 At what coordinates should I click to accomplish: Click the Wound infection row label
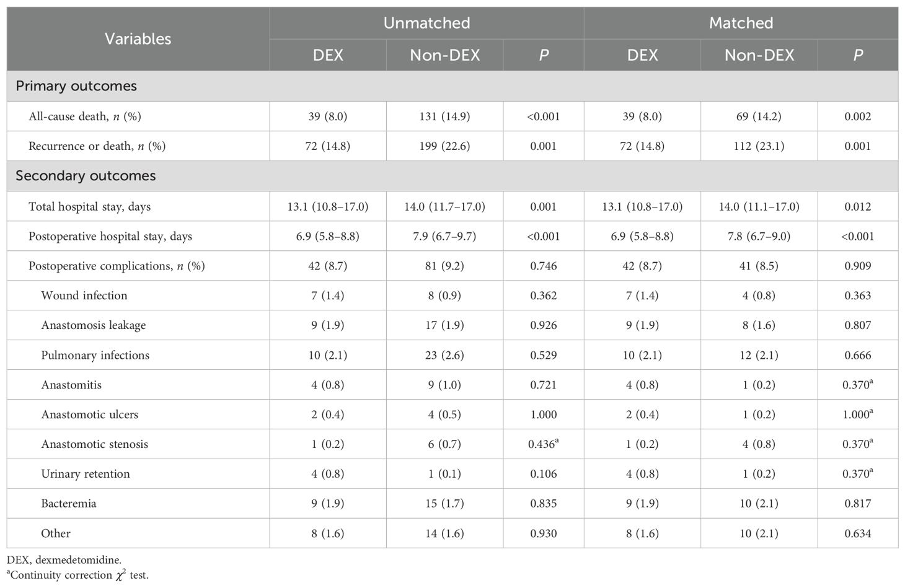[84, 296]
